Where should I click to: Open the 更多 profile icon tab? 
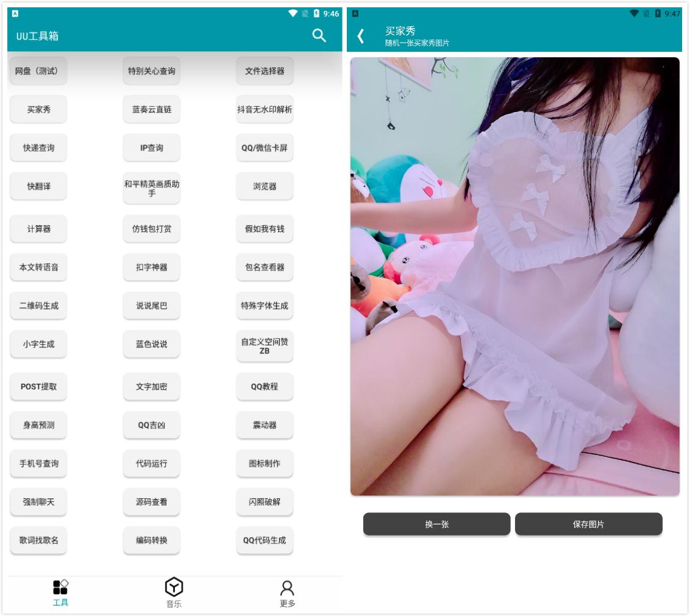pyautogui.click(x=287, y=588)
